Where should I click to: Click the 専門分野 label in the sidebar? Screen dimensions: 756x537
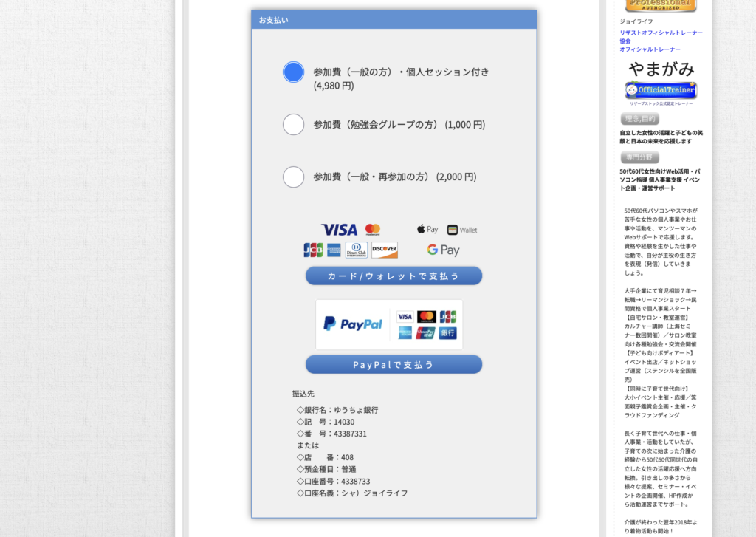pos(640,157)
